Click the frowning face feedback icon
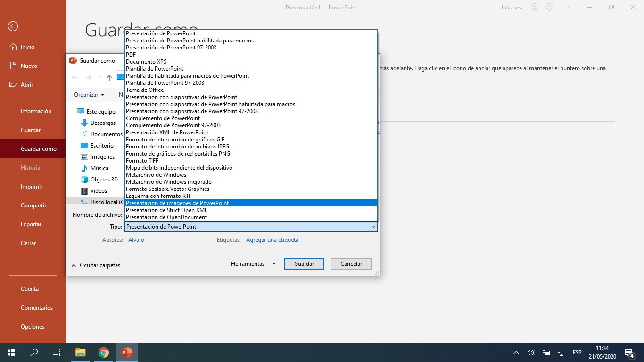Screen dimensions: 644x362 click(x=550, y=8)
